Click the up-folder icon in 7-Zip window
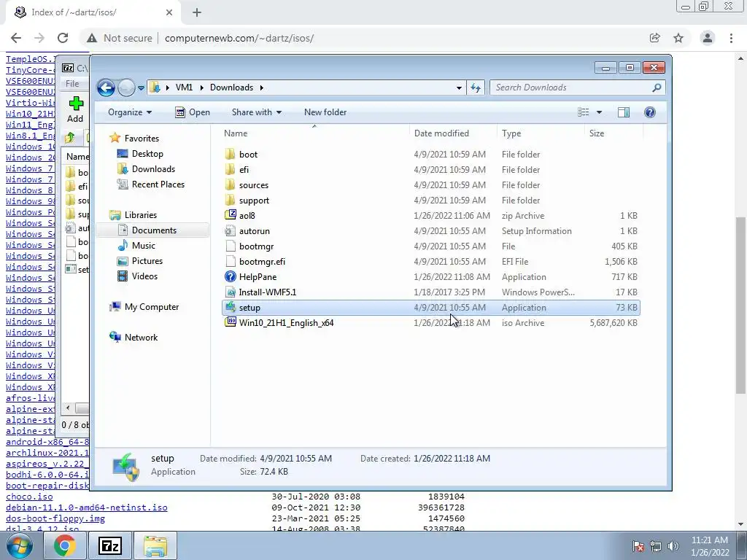The height and width of the screenshot is (560, 747). point(70,138)
